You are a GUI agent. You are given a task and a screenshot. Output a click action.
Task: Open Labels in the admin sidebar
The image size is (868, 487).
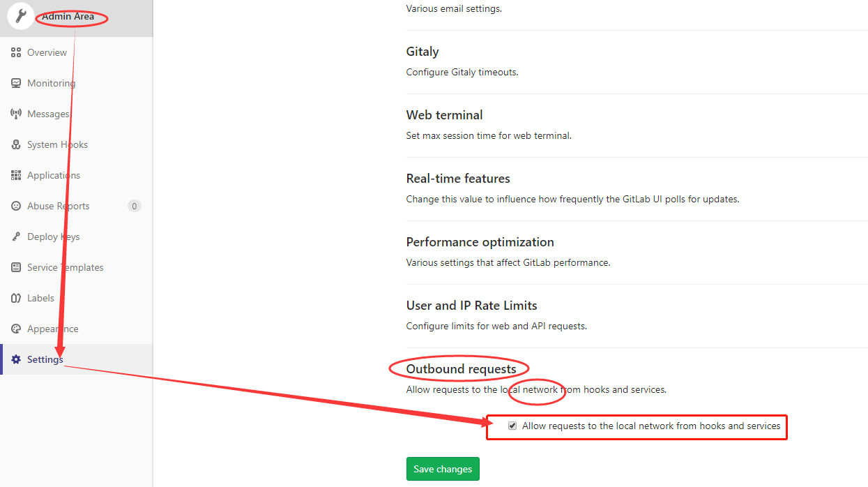(x=77, y=298)
